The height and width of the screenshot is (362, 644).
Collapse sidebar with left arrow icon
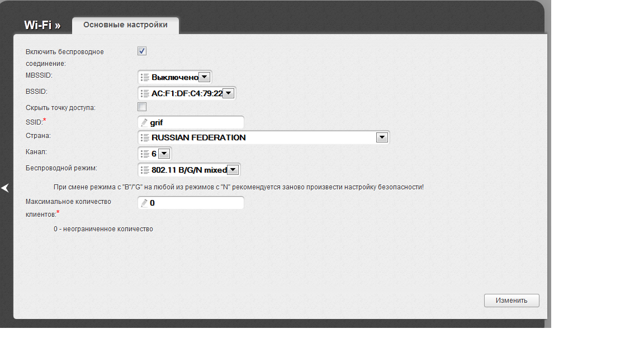click(x=5, y=188)
